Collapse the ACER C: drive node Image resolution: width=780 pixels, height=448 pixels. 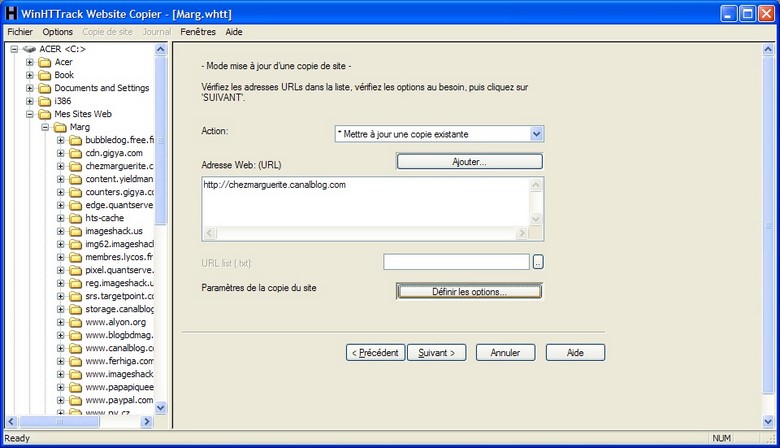pyautogui.click(x=14, y=49)
